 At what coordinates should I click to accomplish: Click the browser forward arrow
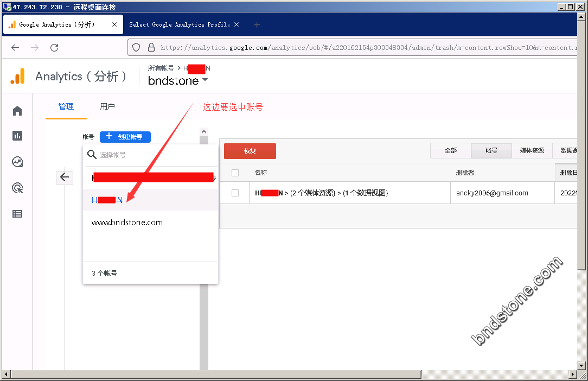coord(35,48)
